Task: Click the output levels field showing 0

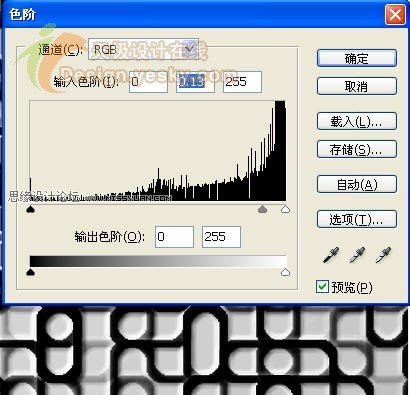Action: (x=174, y=237)
